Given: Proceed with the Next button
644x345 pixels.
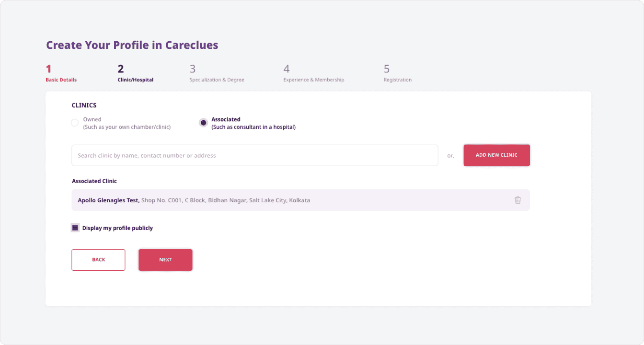Looking at the screenshot, I should click(x=165, y=260).
